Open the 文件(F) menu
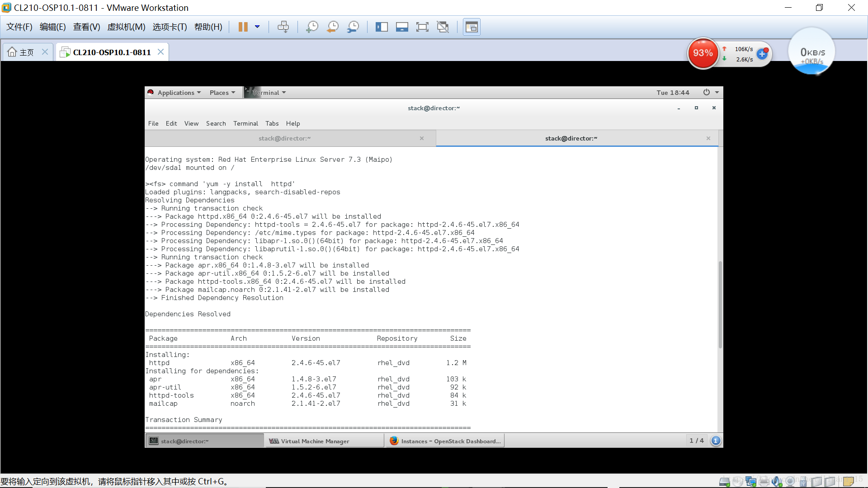868x488 pixels. point(19,27)
